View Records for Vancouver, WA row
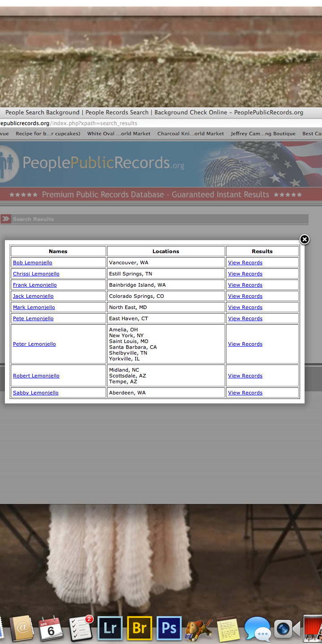This screenshot has width=322, height=644. (x=245, y=263)
